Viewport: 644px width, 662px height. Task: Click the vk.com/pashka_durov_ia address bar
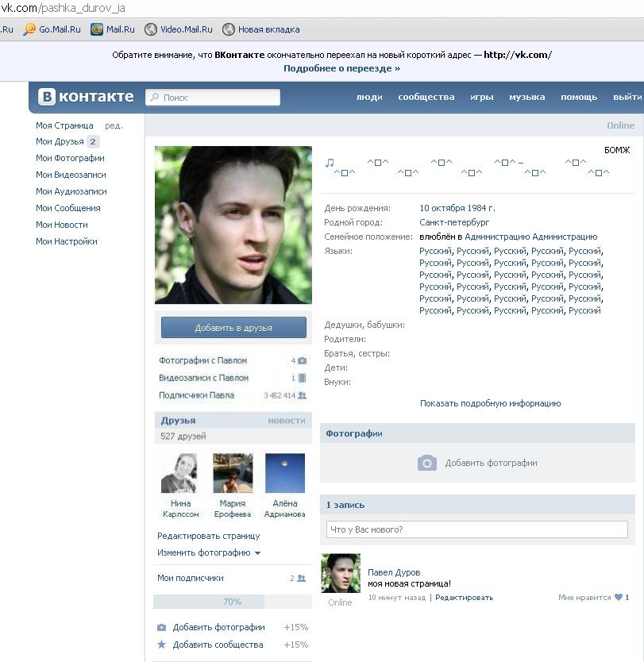(63, 8)
